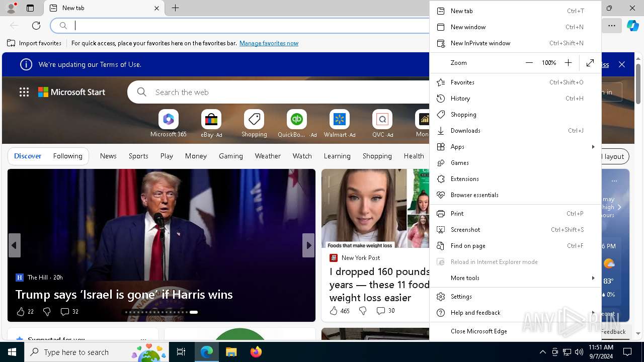
Task: Open Favorites from the menu
Action: click(516, 82)
